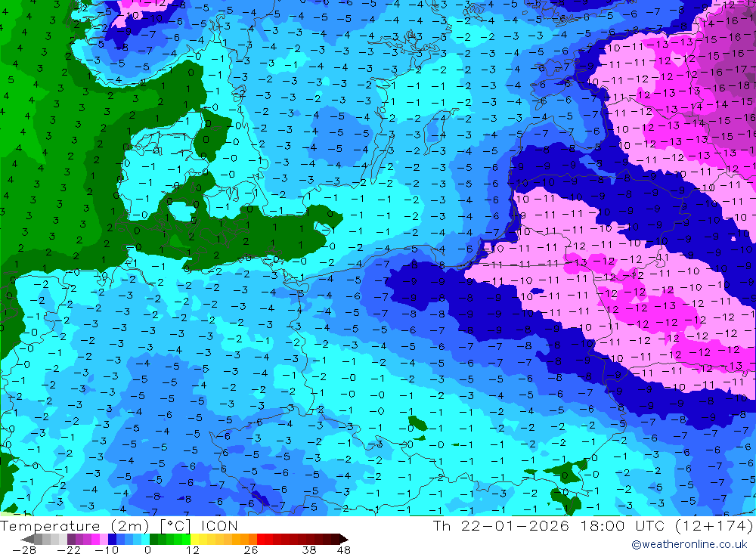Click the '12' legend label
756x554 pixels.
[193, 550]
